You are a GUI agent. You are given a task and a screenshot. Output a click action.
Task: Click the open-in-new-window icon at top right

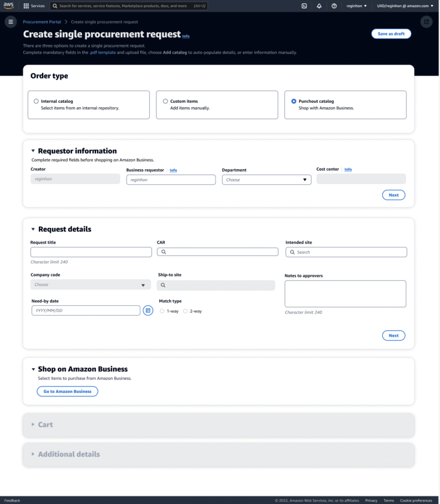pos(426,22)
